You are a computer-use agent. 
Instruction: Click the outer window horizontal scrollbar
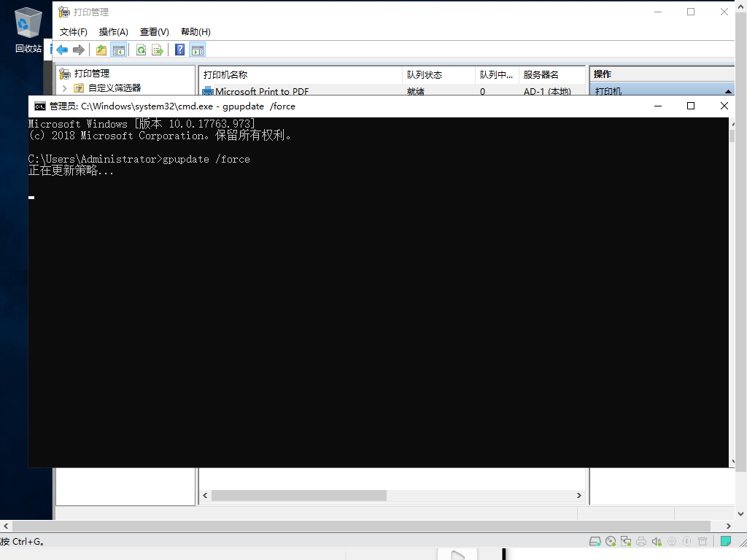[x=361, y=526]
